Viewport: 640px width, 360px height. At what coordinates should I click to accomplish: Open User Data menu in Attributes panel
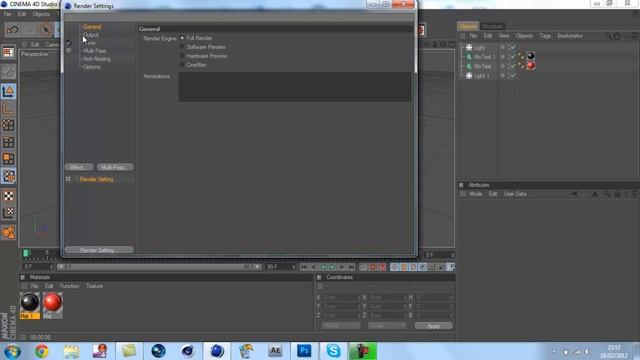[515, 194]
